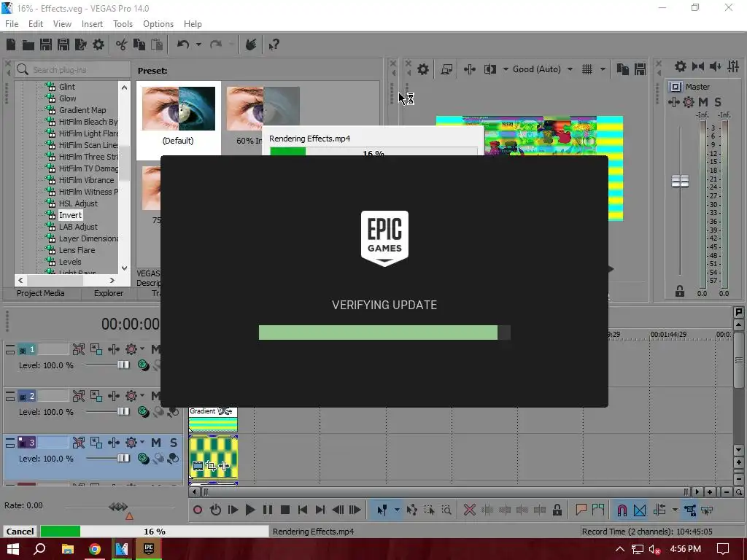Click the Cut scissors icon
Viewport: 747px width, 560px height.
(122, 44)
